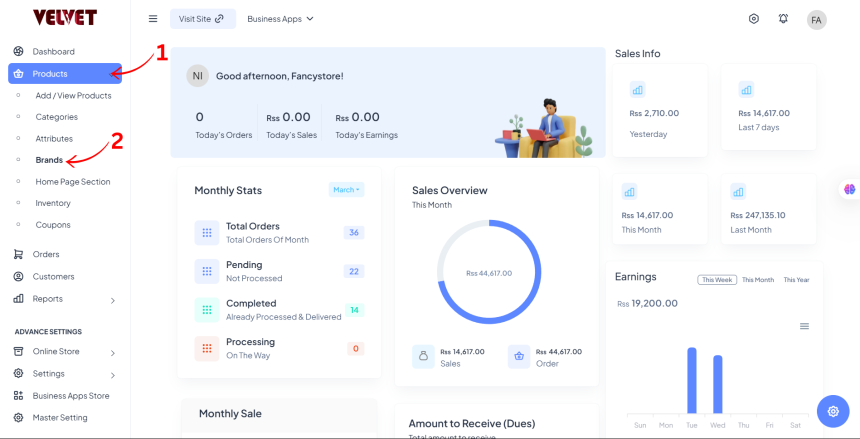The height and width of the screenshot is (439, 860).
Task: Open the notifications bell icon
Action: 783,19
